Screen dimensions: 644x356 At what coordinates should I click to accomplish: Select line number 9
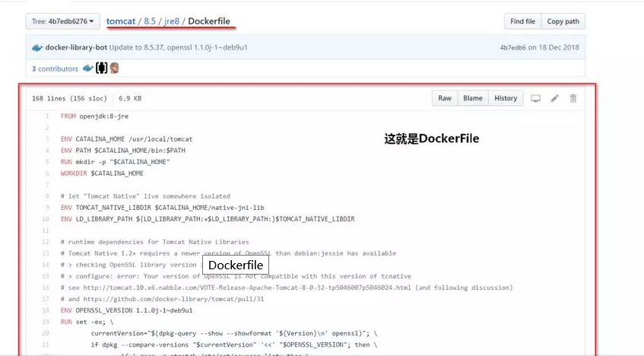tap(47, 208)
